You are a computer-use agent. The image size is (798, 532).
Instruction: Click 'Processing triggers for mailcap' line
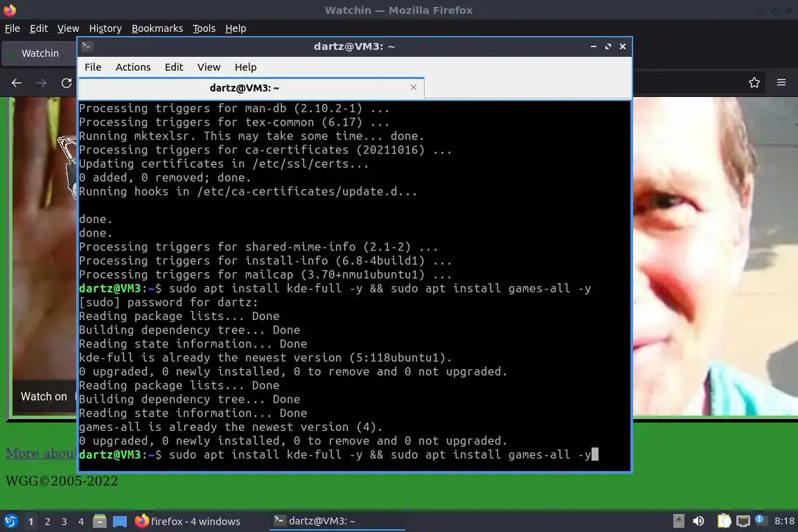coord(265,275)
